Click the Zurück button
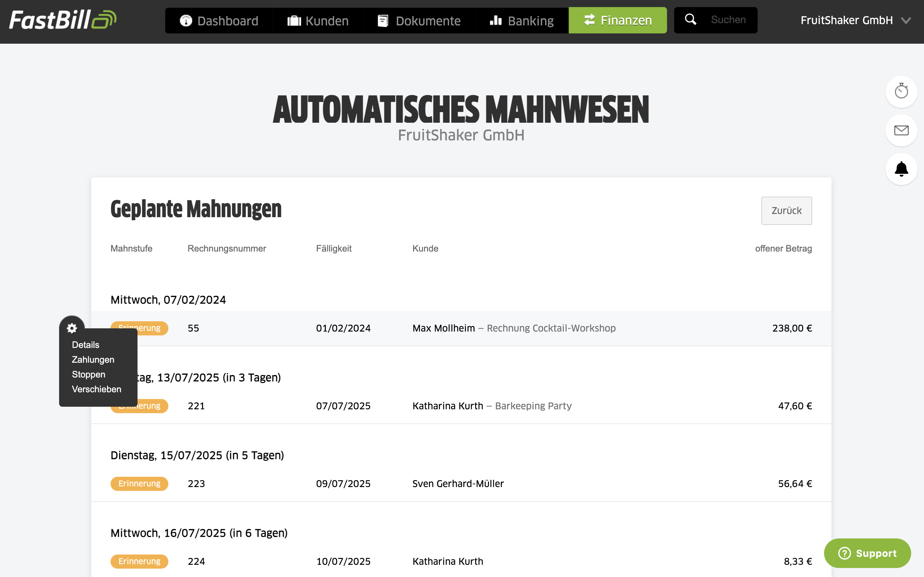Viewport: 924px width, 577px height. [786, 210]
